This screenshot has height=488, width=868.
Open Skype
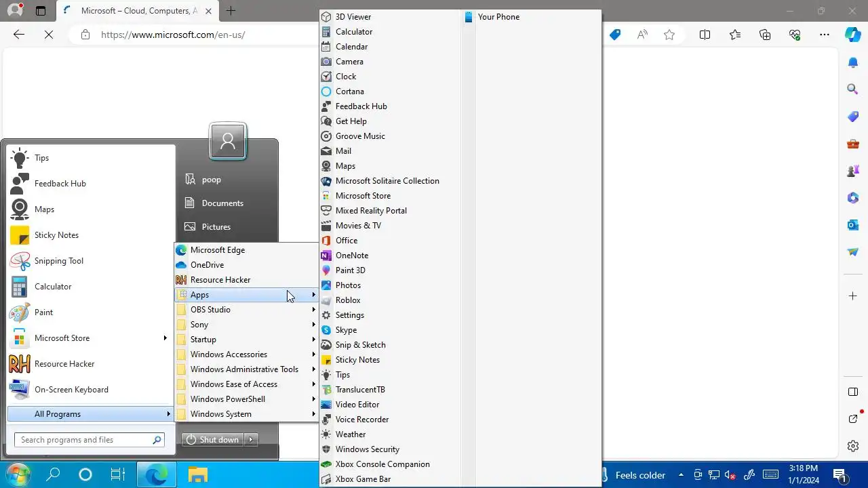tap(390, 330)
